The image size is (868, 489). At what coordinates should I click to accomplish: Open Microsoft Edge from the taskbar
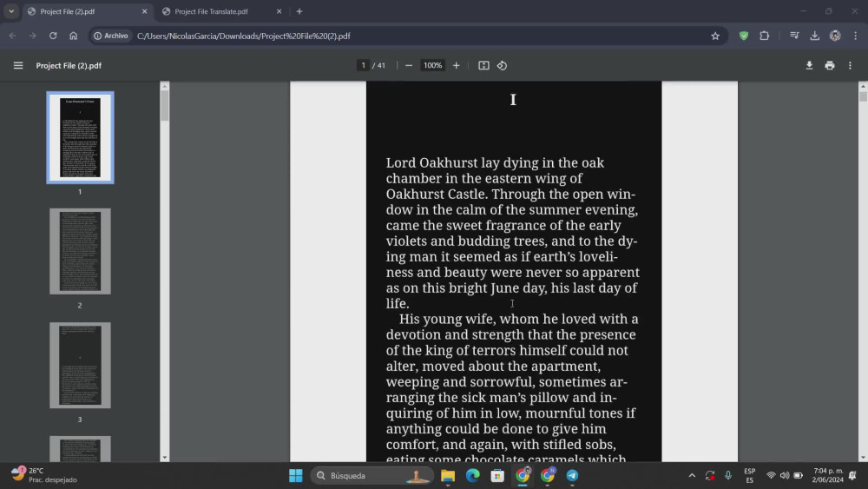[x=473, y=476]
